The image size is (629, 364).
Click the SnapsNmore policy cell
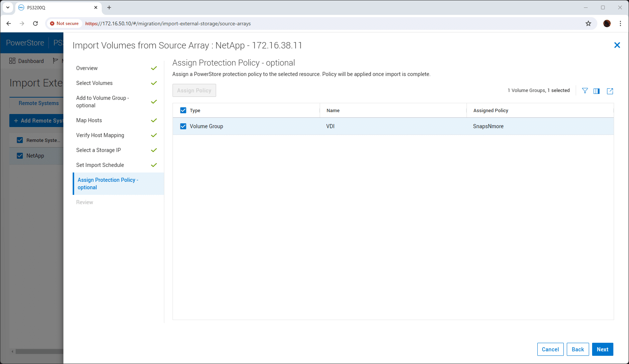click(x=488, y=126)
